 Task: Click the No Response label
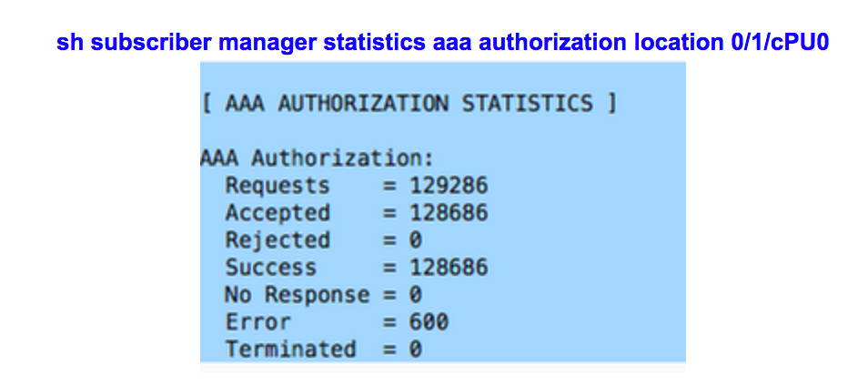[297, 295]
